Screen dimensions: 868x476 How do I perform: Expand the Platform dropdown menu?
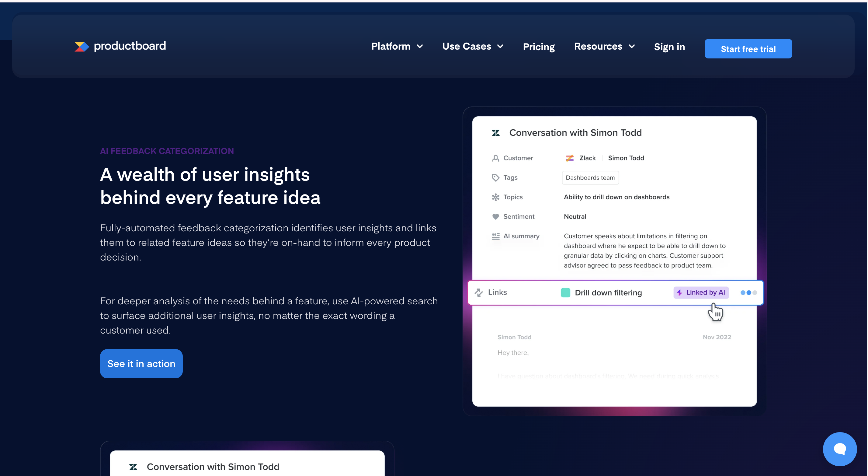pyautogui.click(x=397, y=47)
